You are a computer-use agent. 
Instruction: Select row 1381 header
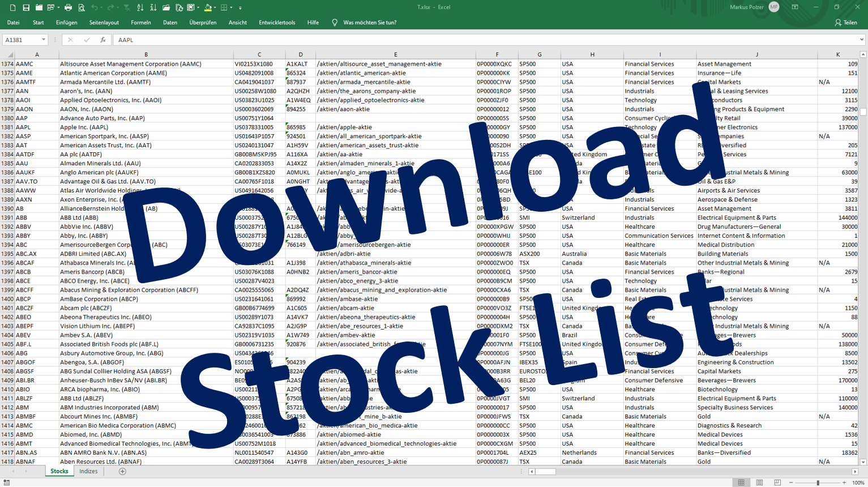[x=7, y=127]
